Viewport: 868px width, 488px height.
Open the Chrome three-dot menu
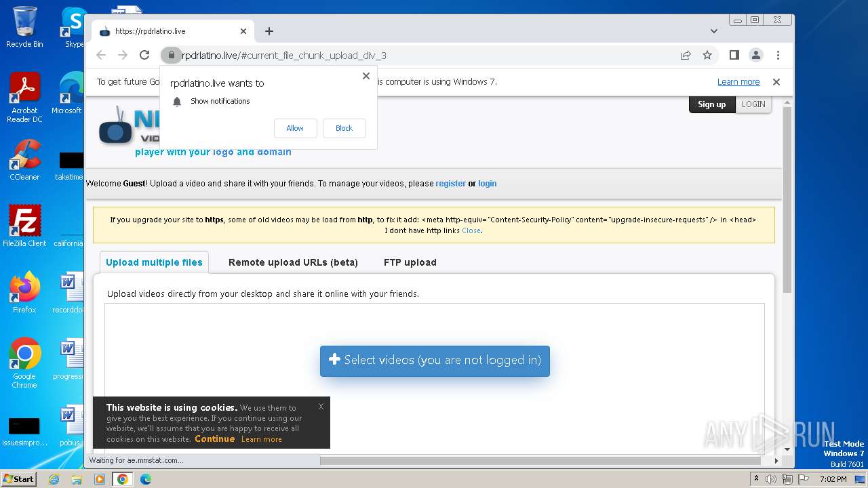778,55
